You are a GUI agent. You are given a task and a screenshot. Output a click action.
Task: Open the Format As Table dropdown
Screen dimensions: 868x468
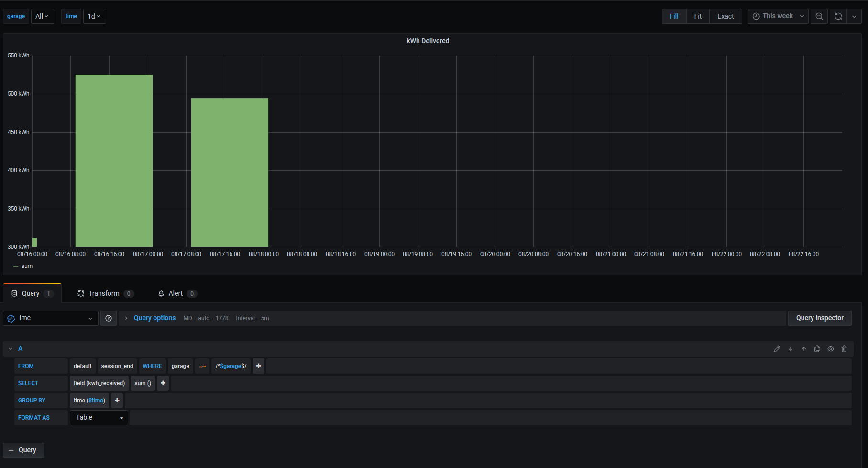coord(99,417)
